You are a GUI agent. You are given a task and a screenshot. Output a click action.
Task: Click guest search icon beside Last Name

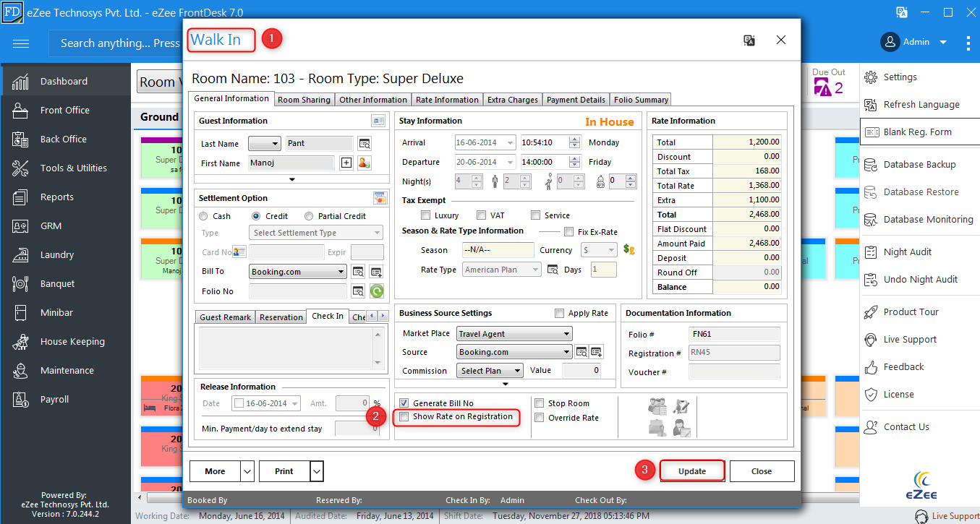pos(364,143)
